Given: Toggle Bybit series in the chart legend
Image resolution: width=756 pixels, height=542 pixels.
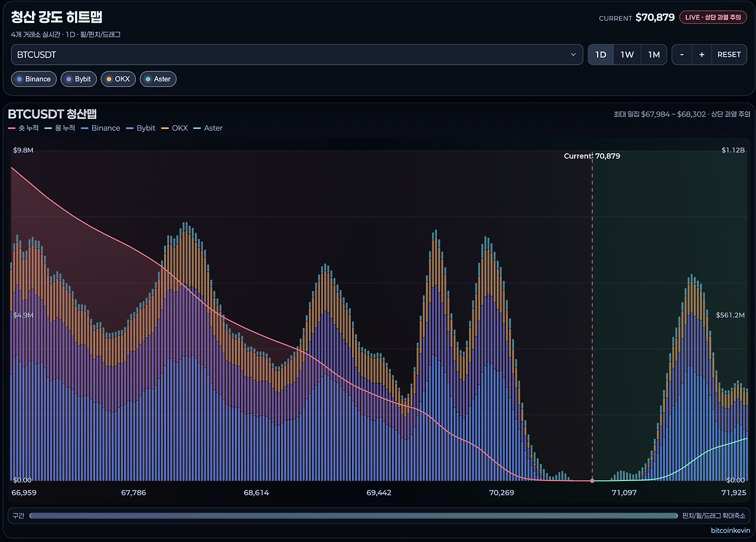Looking at the screenshot, I should pos(141,128).
